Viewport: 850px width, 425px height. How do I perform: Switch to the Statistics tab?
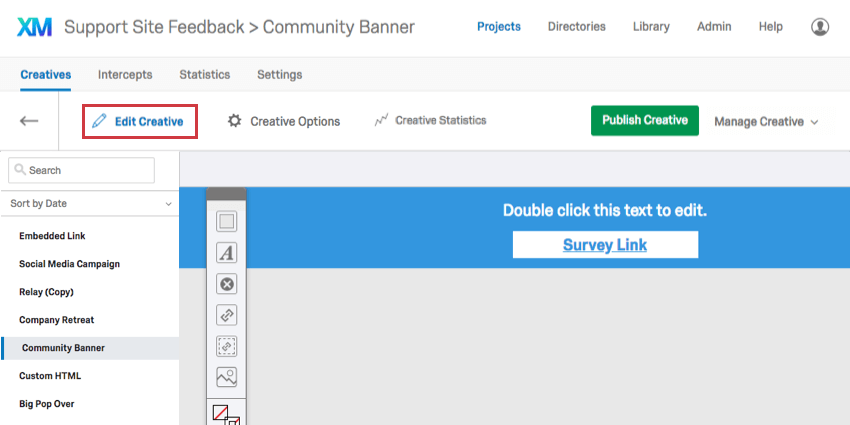(x=205, y=74)
